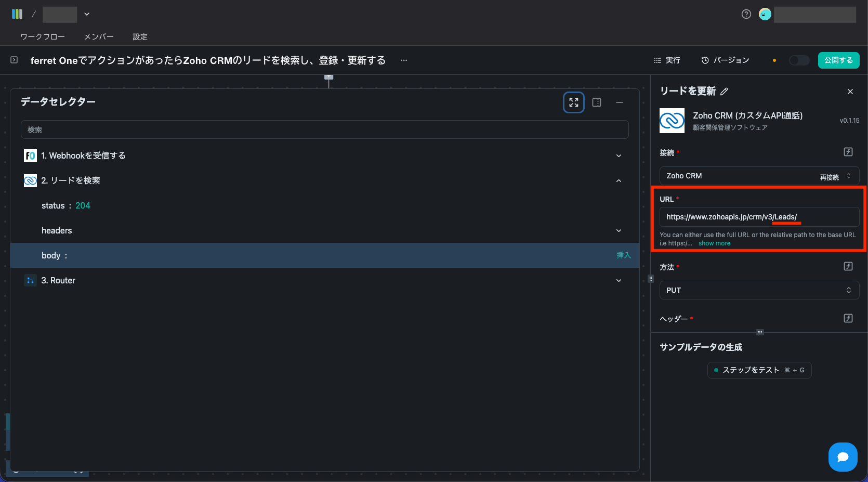Open the 実行 runs list

(x=667, y=60)
